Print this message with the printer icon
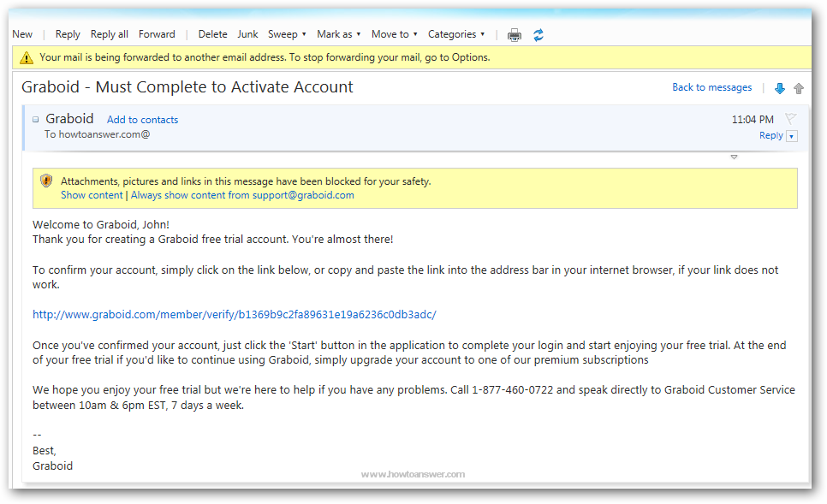This screenshot has height=504, width=827. (x=515, y=35)
